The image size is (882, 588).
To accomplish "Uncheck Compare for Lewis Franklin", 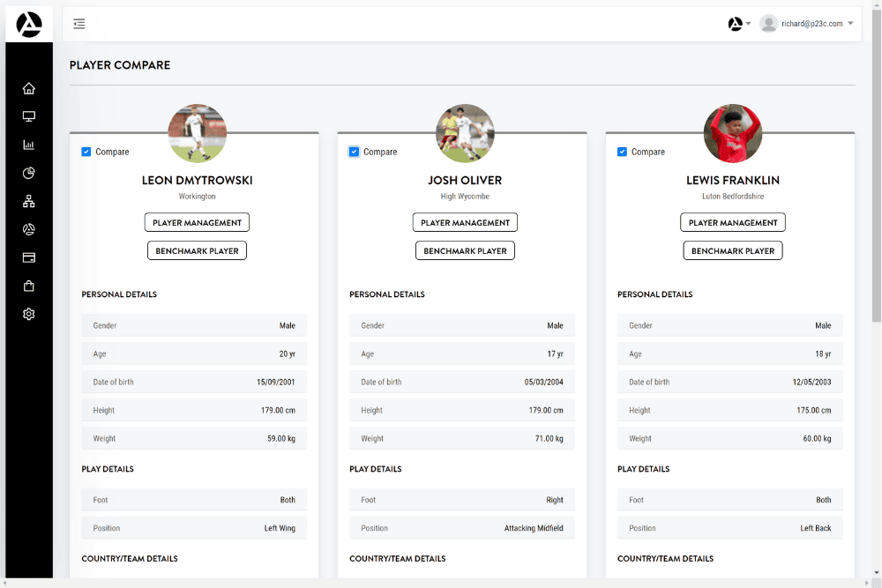I will pos(622,152).
